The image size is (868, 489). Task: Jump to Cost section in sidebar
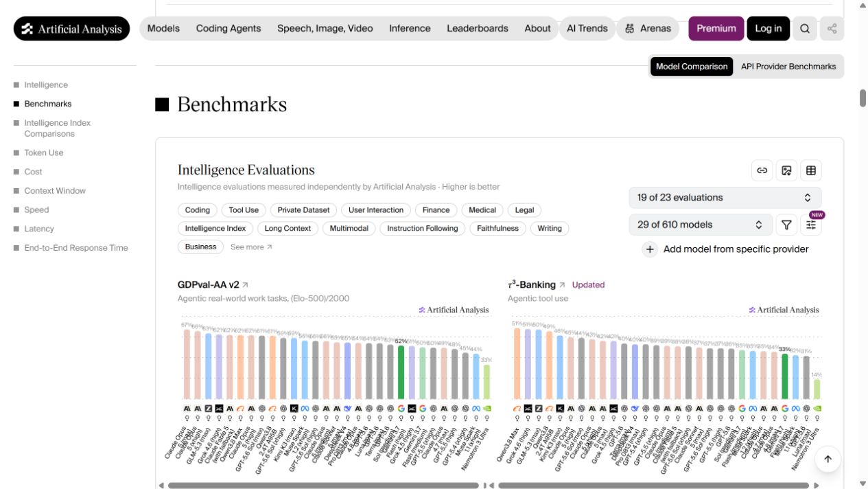point(33,172)
